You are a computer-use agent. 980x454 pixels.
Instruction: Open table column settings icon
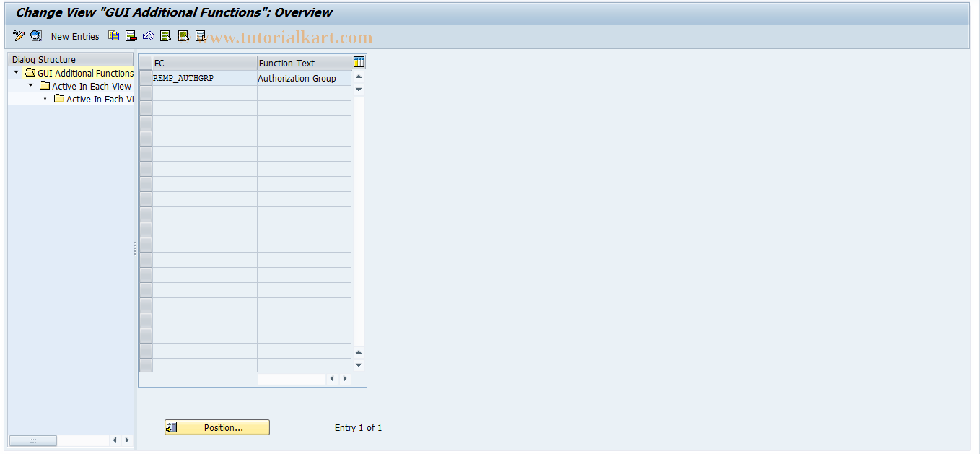(359, 62)
